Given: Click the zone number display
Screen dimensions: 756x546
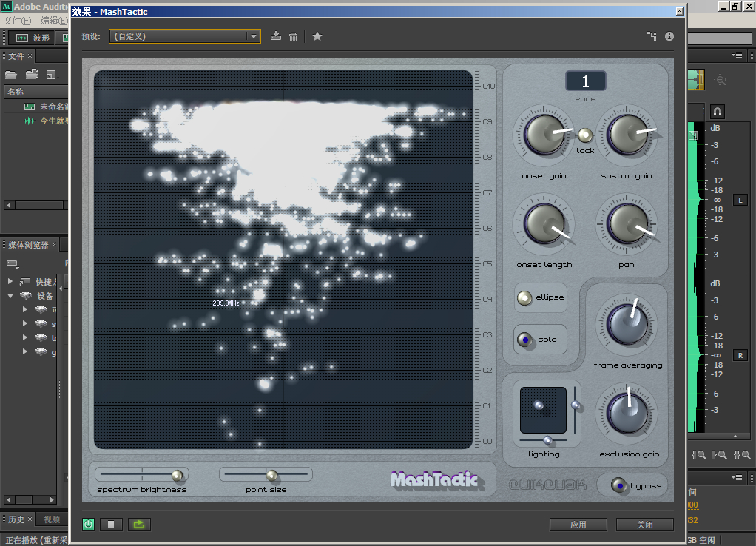Looking at the screenshot, I should coord(585,81).
